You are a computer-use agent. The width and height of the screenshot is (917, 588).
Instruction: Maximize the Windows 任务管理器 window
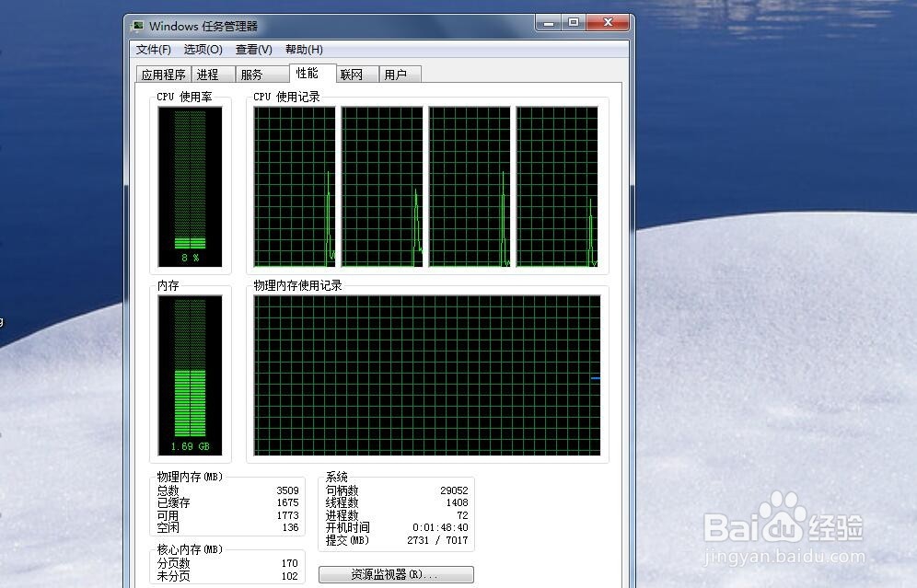click(574, 23)
